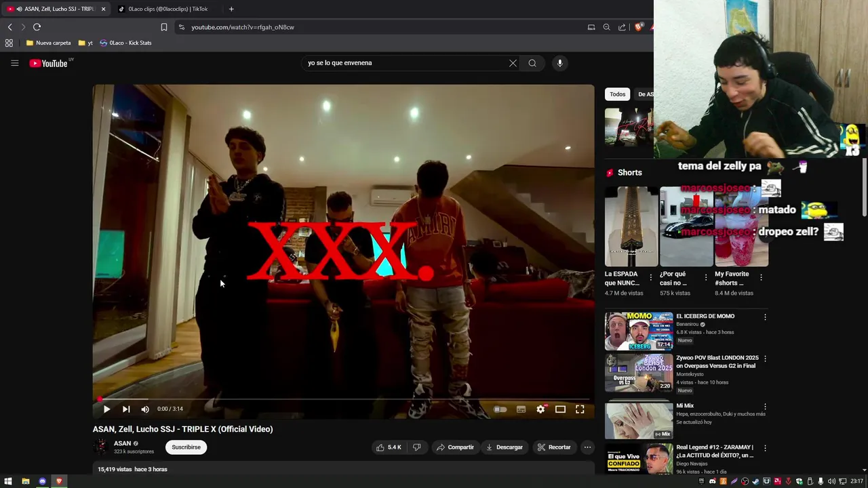Open Brave from the taskbar

[x=59, y=481]
